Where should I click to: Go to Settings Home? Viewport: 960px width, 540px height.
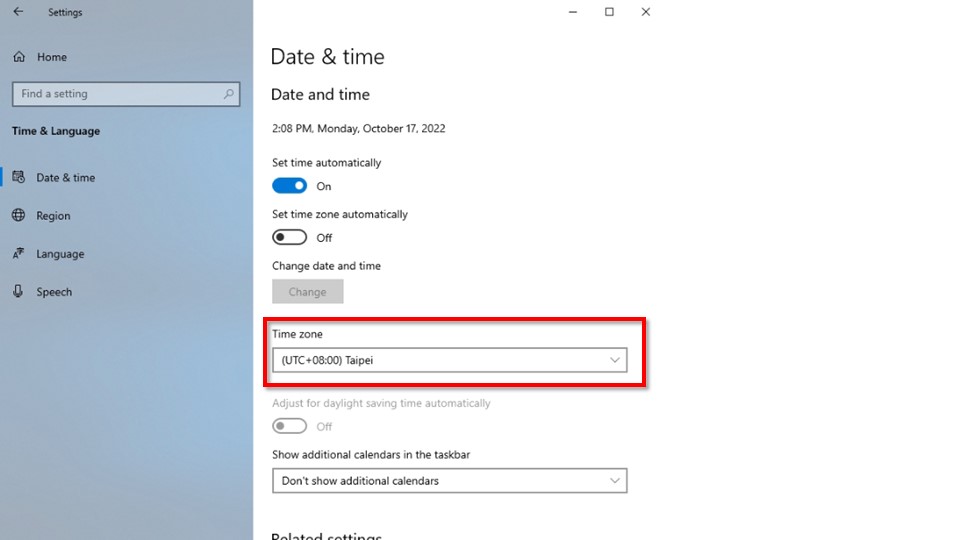pyautogui.click(x=51, y=58)
